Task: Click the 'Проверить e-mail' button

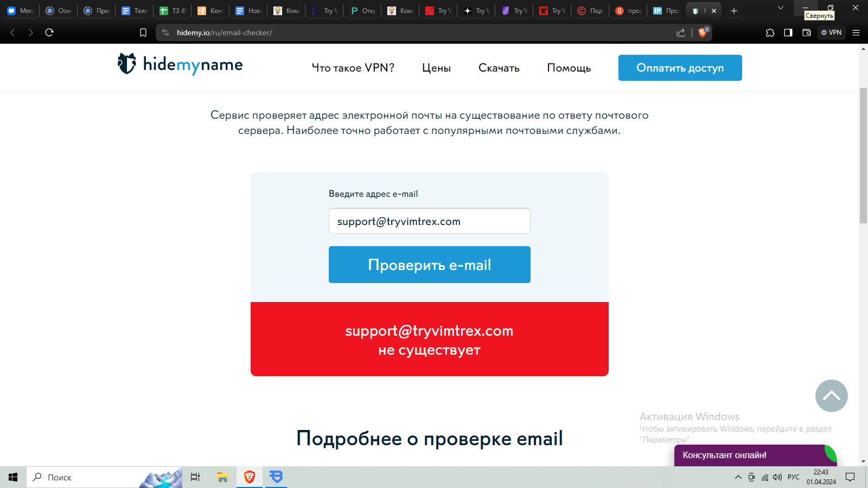Action: point(429,265)
